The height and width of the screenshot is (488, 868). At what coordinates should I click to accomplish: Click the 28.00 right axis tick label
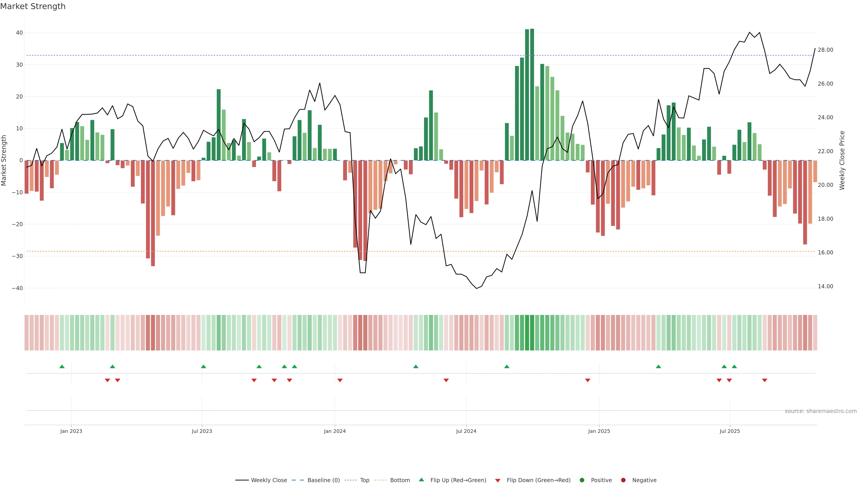coord(825,50)
